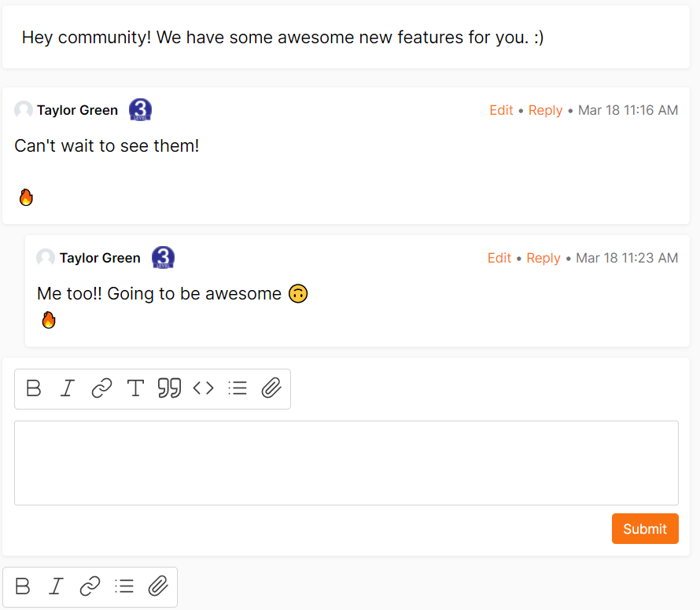Screen dimensions: 700x610
Task: Reply to the 11:23 AM comment
Action: 543,258
